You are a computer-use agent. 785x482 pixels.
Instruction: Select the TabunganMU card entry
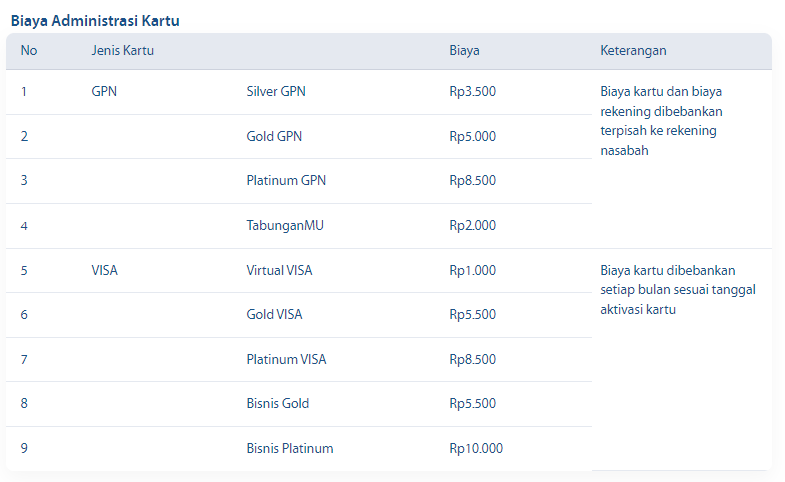[285, 226]
